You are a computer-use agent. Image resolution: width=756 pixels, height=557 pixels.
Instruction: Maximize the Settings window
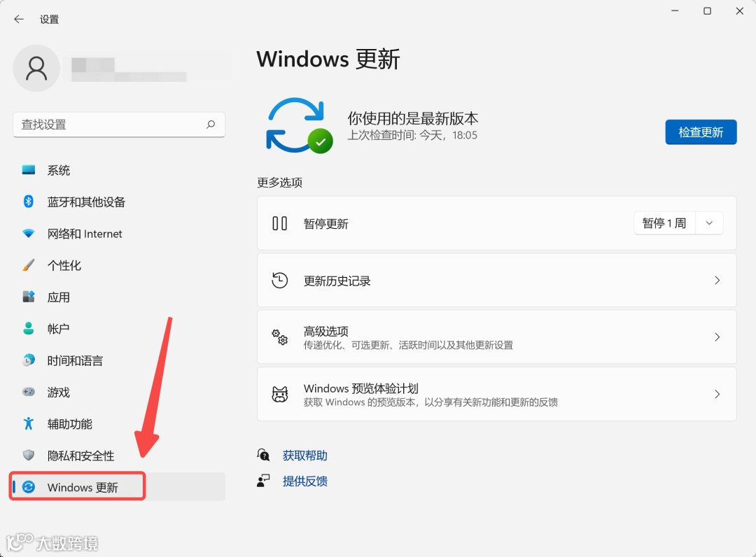pos(707,11)
